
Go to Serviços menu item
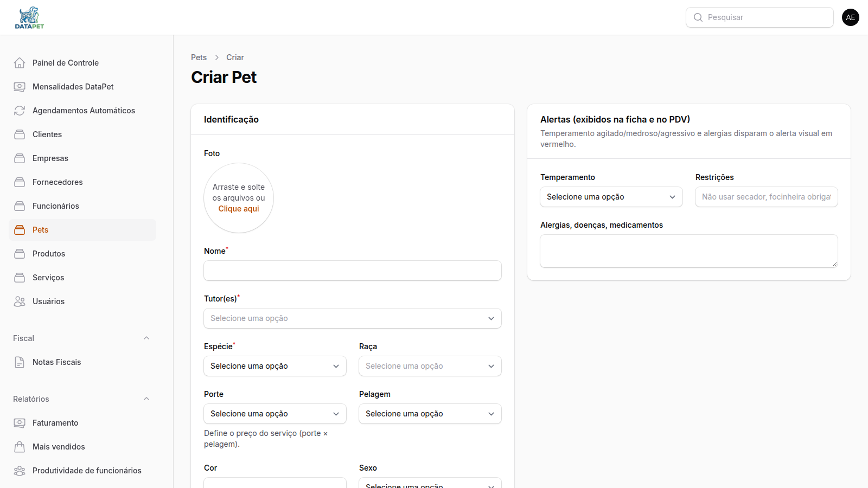tap(82, 278)
